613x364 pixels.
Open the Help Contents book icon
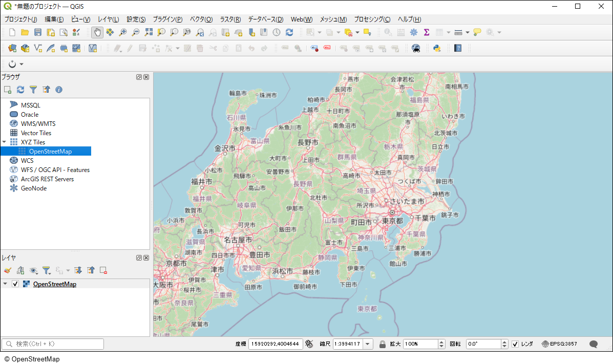[458, 48]
